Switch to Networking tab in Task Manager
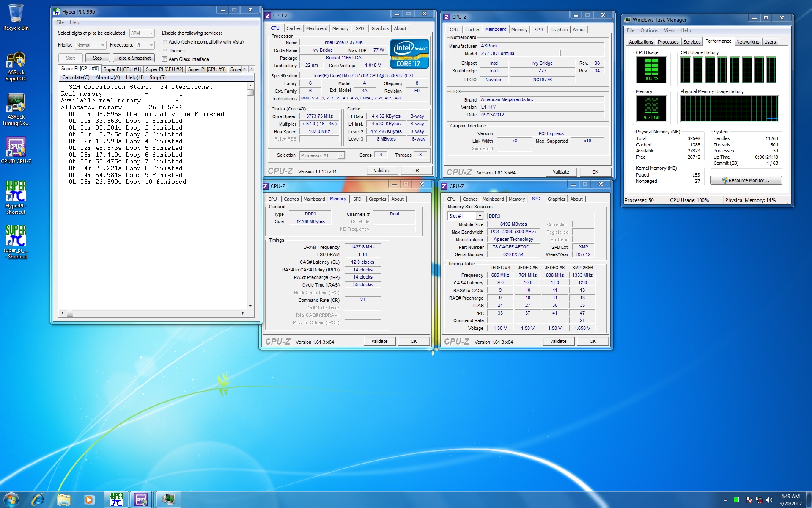812x508 pixels. (x=747, y=42)
